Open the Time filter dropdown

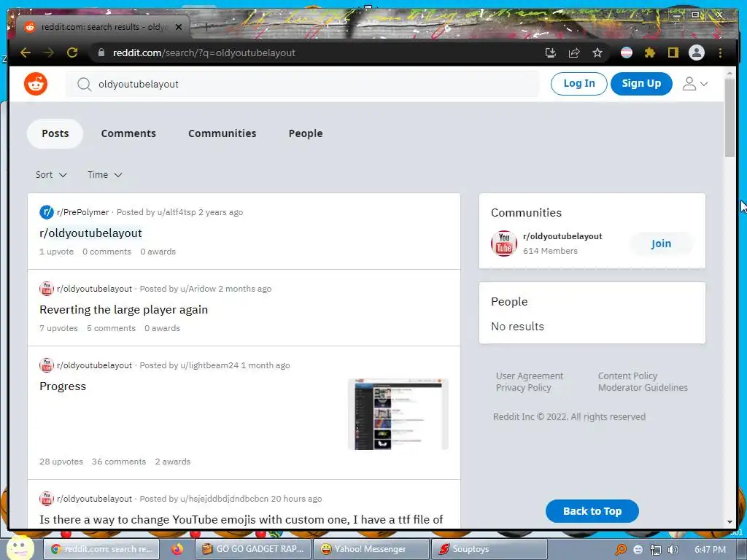pos(105,175)
